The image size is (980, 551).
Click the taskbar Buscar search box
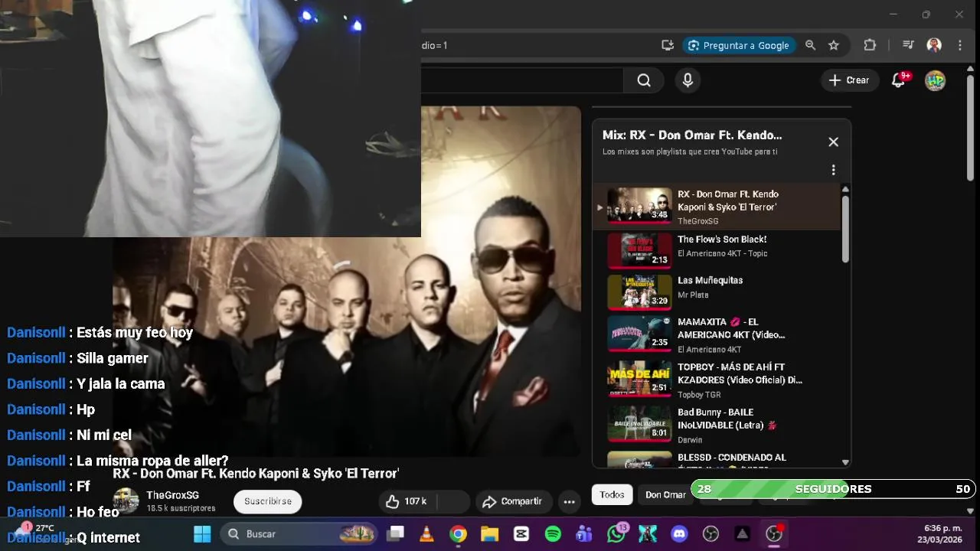(299, 533)
